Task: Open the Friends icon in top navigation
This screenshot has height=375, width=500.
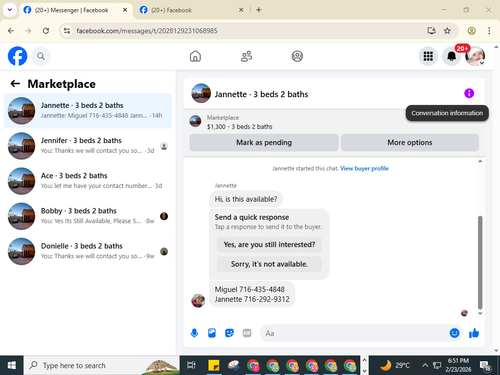Action: [246, 56]
